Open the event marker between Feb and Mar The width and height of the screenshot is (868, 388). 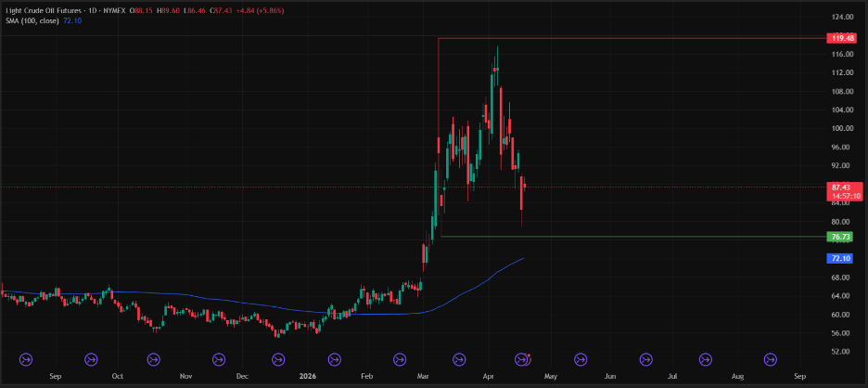coord(401,358)
